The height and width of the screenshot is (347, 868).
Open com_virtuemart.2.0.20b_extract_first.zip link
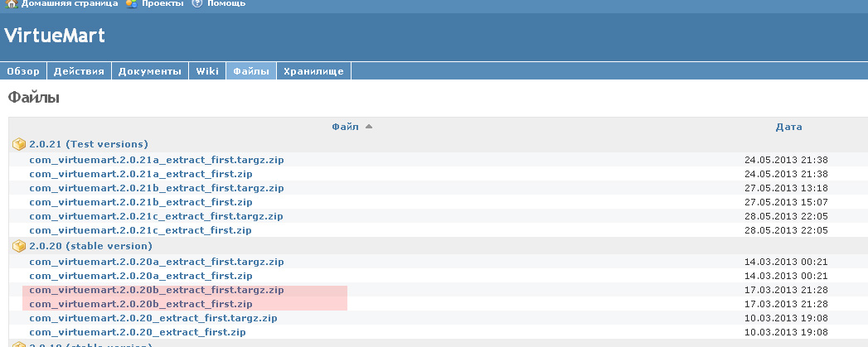[140, 304]
